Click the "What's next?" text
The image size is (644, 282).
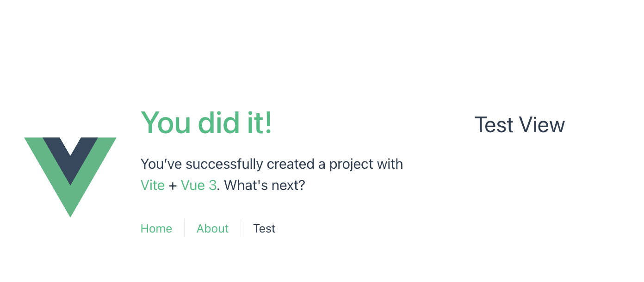[265, 185]
